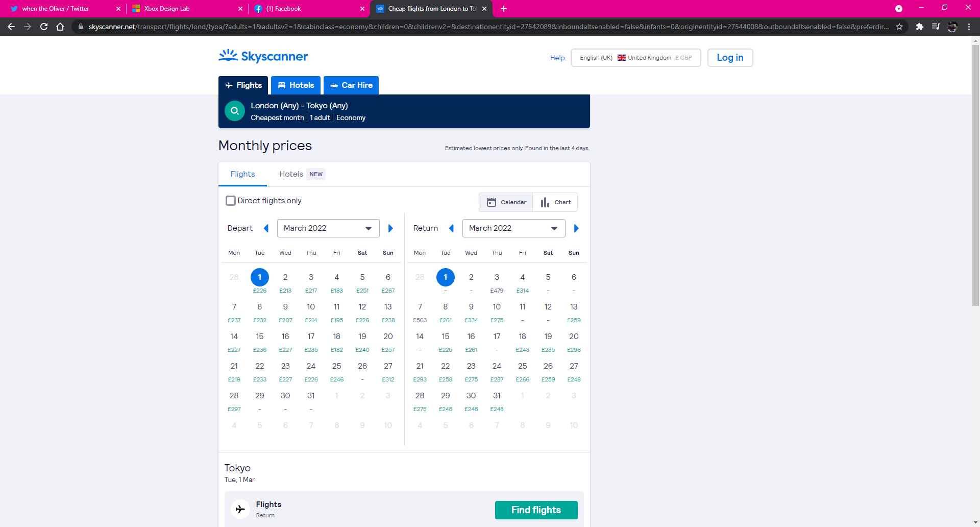Go to previous departure month arrow
980x527 pixels.
pyautogui.click(x=266, y=228)
